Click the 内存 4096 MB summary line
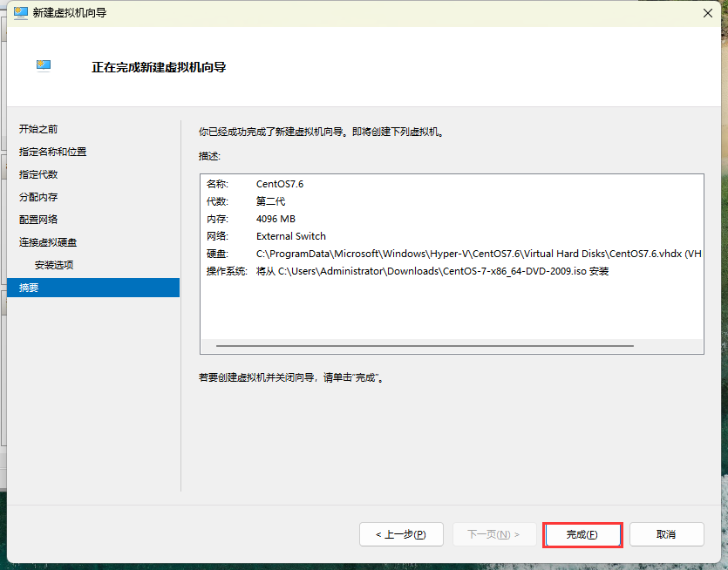 pos(276,219)
